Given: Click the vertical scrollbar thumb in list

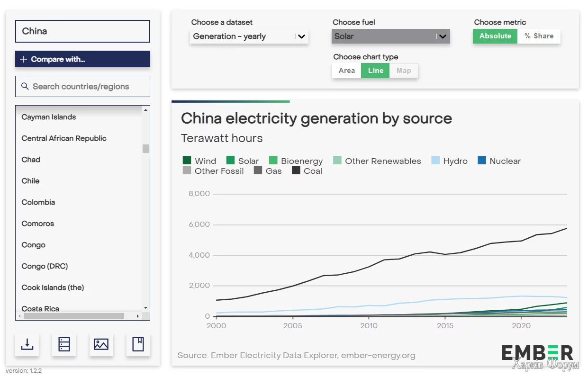Looking at the screenshot, I should 145,149.
